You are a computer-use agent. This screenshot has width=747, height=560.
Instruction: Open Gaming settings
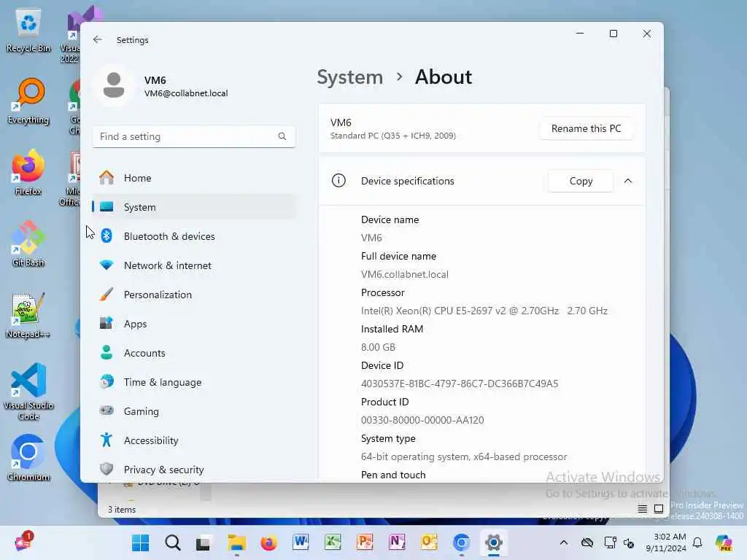(x=194, y=411)
